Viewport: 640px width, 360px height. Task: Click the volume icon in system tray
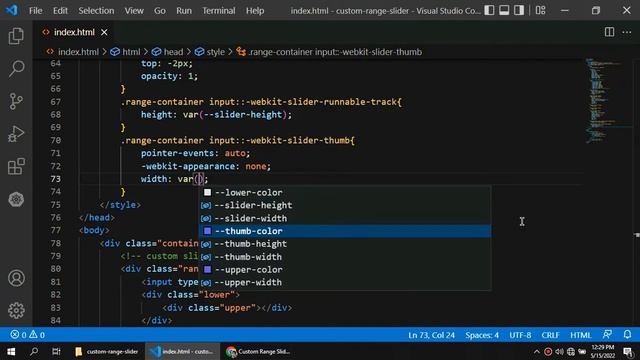[x=559, y=351]
